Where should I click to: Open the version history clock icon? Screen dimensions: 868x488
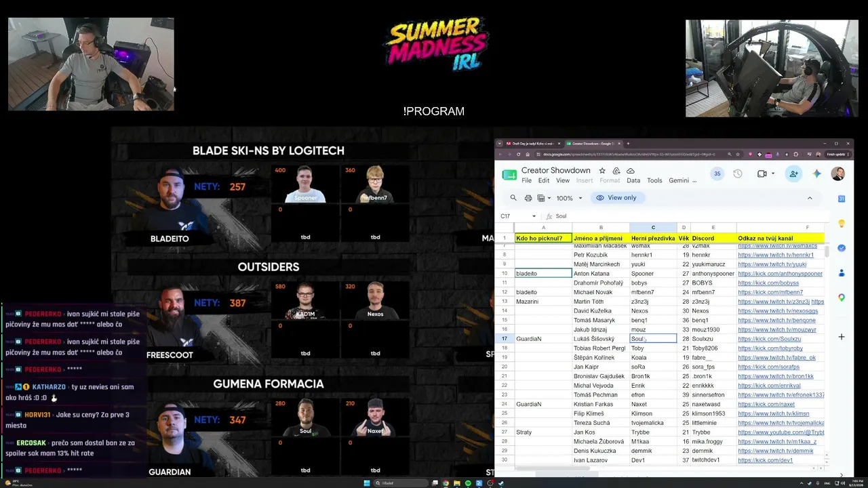738,174
